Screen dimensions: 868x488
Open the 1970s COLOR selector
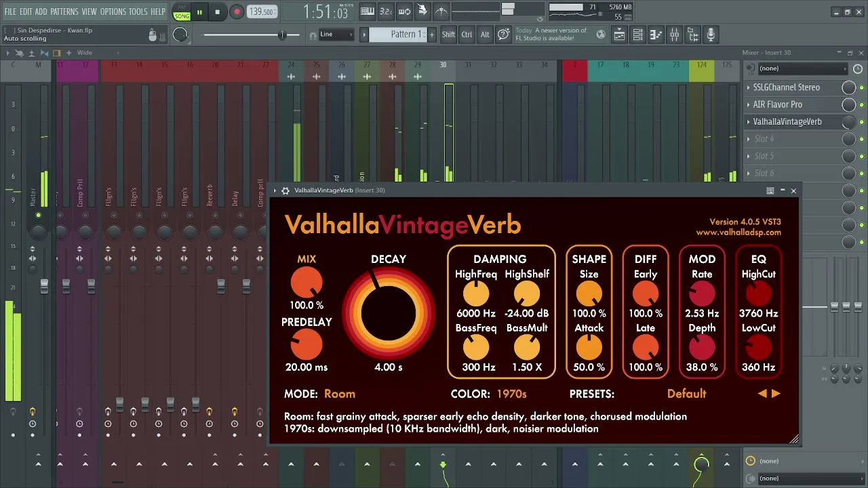(x=512, y=394)
